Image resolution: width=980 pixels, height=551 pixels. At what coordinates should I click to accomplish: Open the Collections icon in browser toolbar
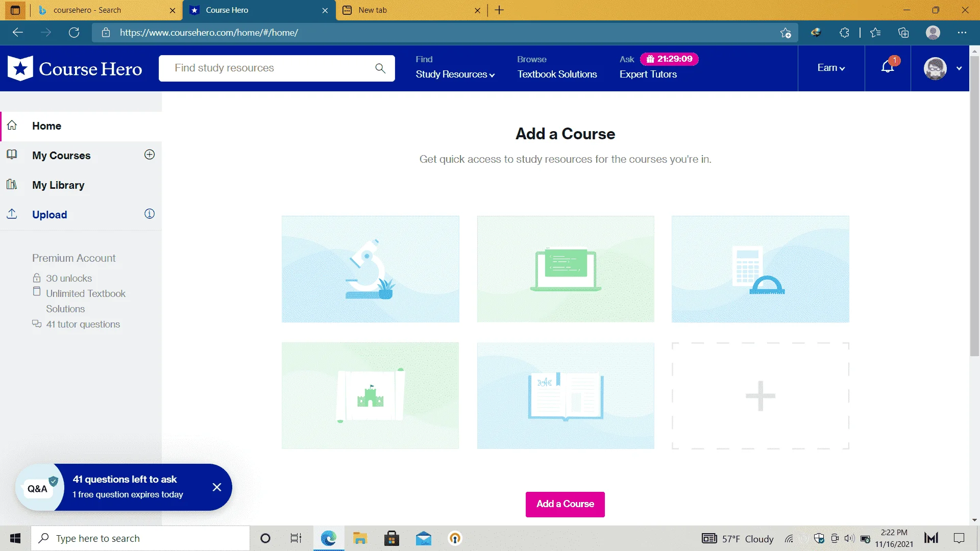point(903,33)
